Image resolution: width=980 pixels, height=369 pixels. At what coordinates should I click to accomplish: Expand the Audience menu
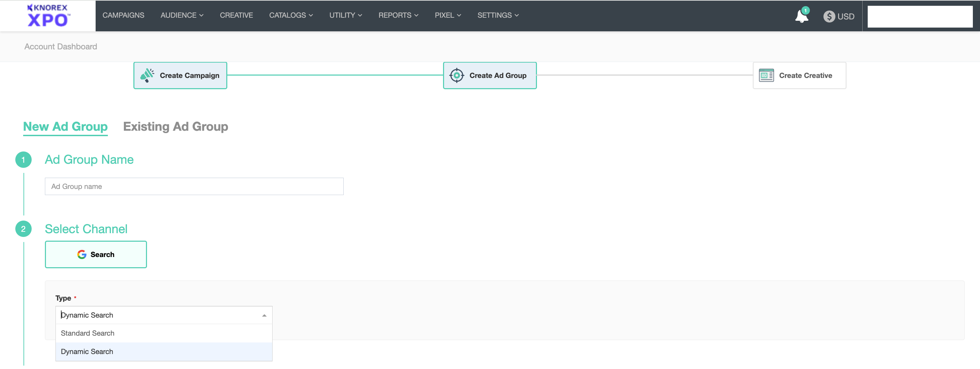(x=182, y=15)
